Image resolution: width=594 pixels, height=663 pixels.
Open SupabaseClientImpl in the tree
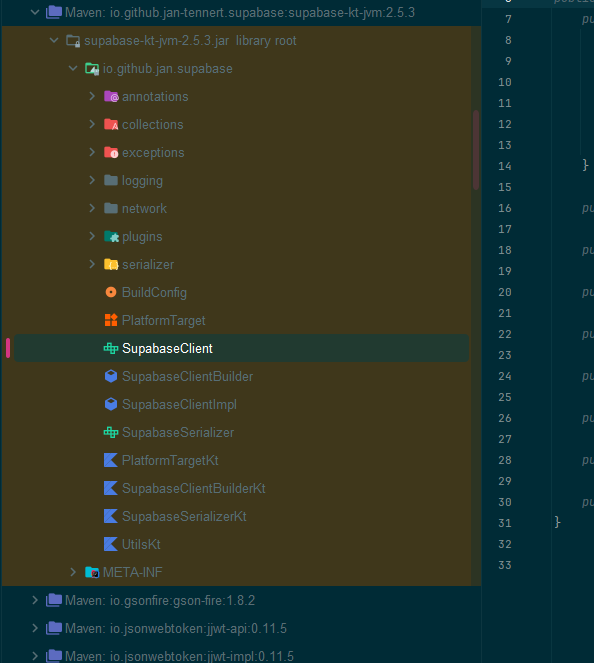click(179, 404)
